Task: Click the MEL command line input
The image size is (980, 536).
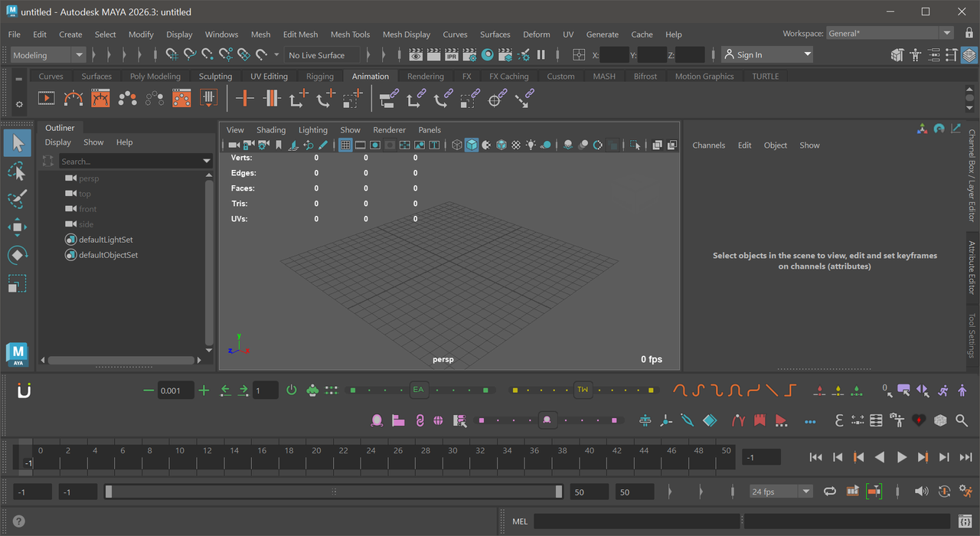Action: pos(636,521)
